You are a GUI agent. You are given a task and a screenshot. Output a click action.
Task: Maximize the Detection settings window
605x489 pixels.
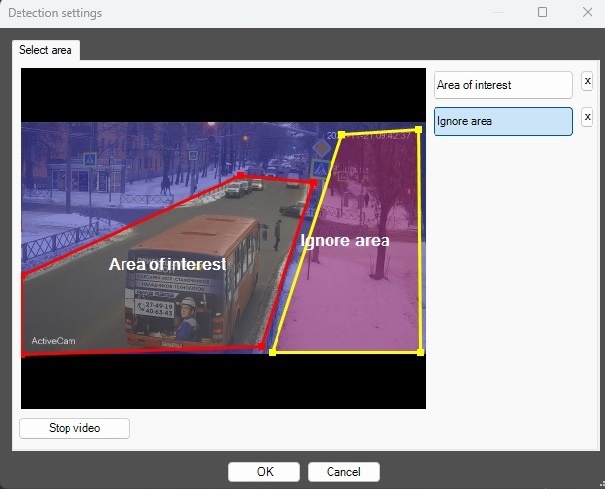pos(542,13)
